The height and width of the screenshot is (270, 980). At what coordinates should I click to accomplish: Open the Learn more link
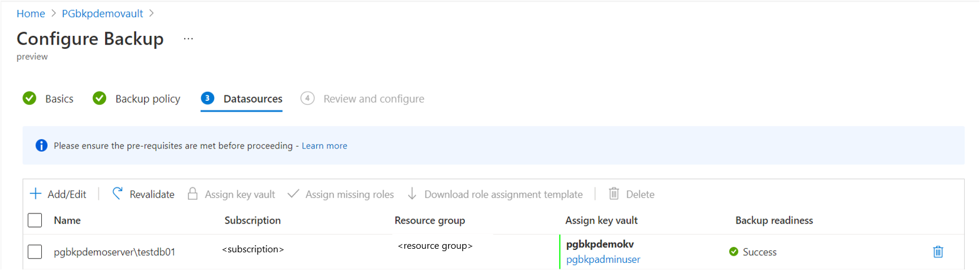324,146
